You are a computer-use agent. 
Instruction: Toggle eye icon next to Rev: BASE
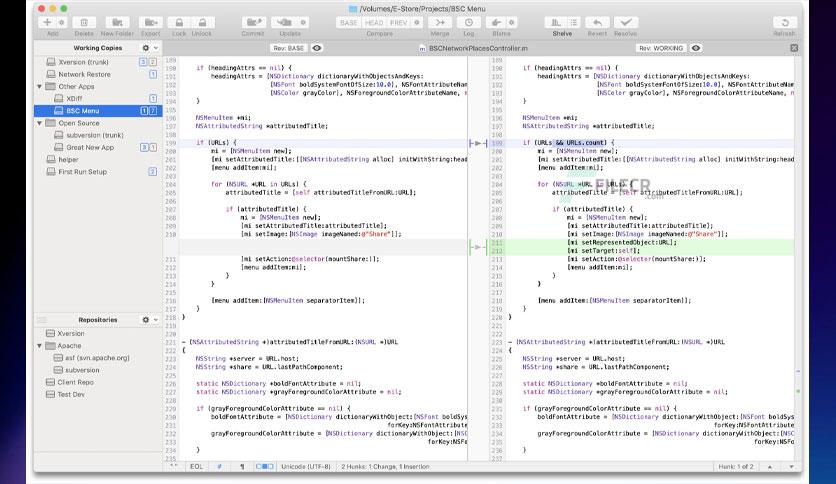317,48
